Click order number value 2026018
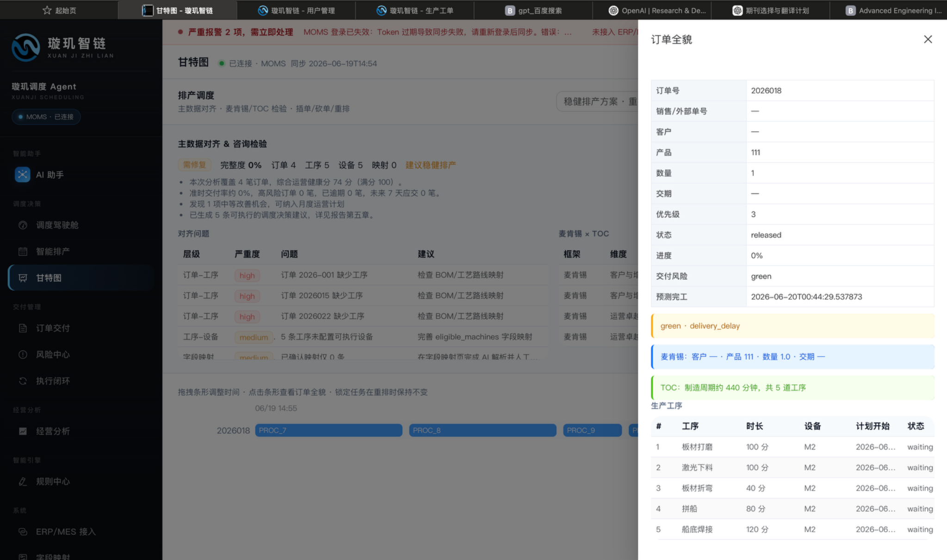Image resolution: width=947 pixels, height=560 pixels. pyautogui.click(x=766, y=91)
